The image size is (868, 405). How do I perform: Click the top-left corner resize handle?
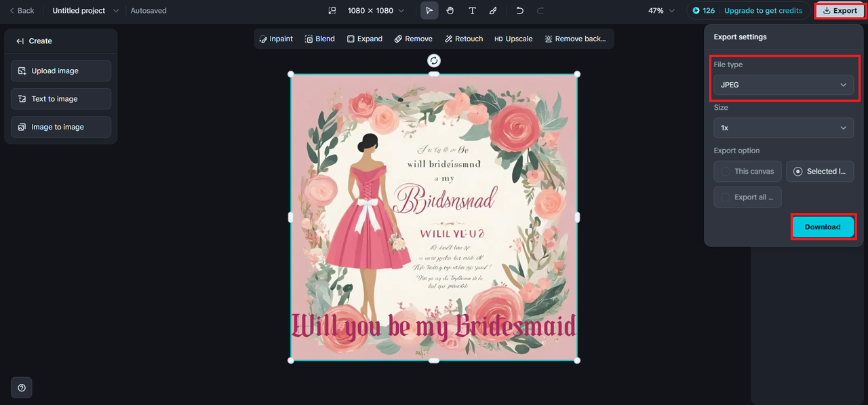point(291,74)
